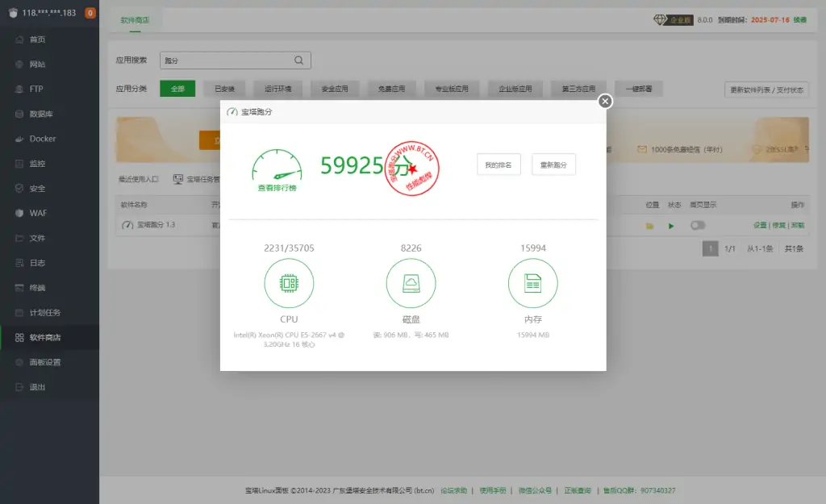This screenshot has width=826, height=504.
Task: Click the disk (磁盘) cloud icon
Action: (411, 283)
